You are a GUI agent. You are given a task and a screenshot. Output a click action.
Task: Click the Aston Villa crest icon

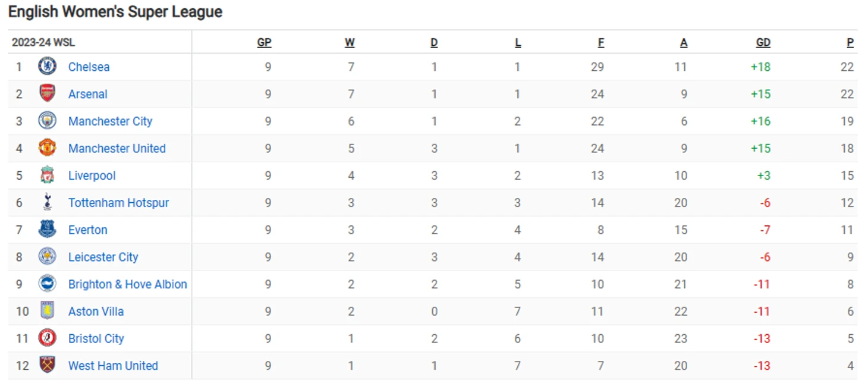47,311
